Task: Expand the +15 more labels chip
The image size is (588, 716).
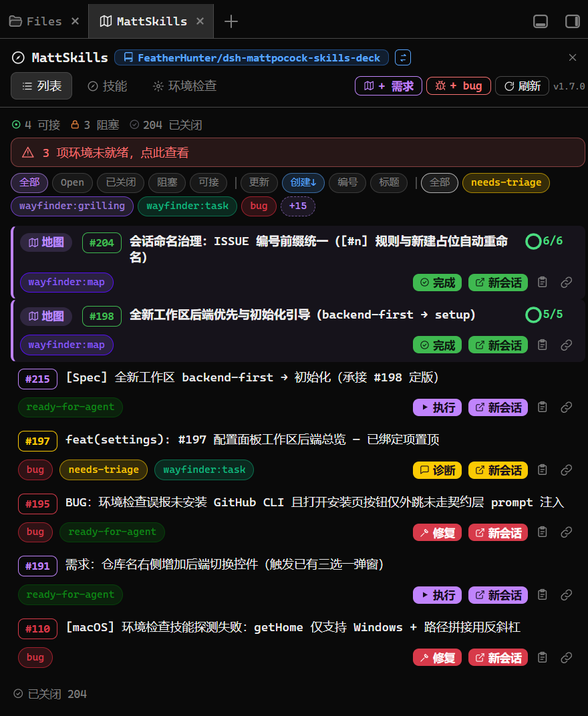Action: click(298, 206)
